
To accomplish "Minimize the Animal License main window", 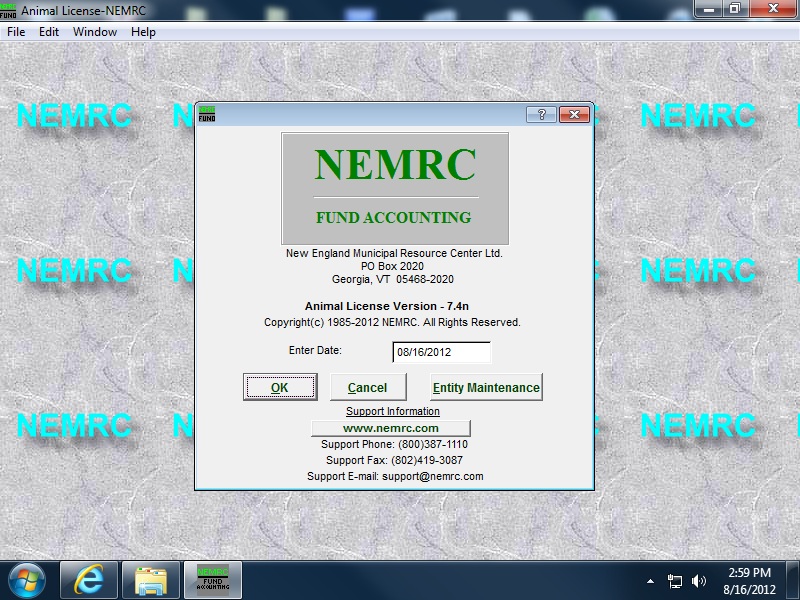I will click(x=709, y=9).
